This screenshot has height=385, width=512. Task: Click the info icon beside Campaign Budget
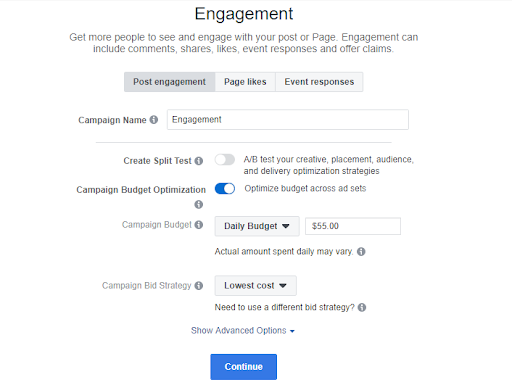pyautogui.click(x=199, y=225)
